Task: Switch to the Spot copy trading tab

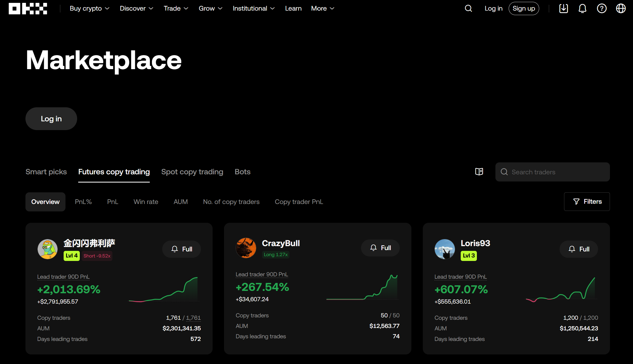Action: [192, 172]
